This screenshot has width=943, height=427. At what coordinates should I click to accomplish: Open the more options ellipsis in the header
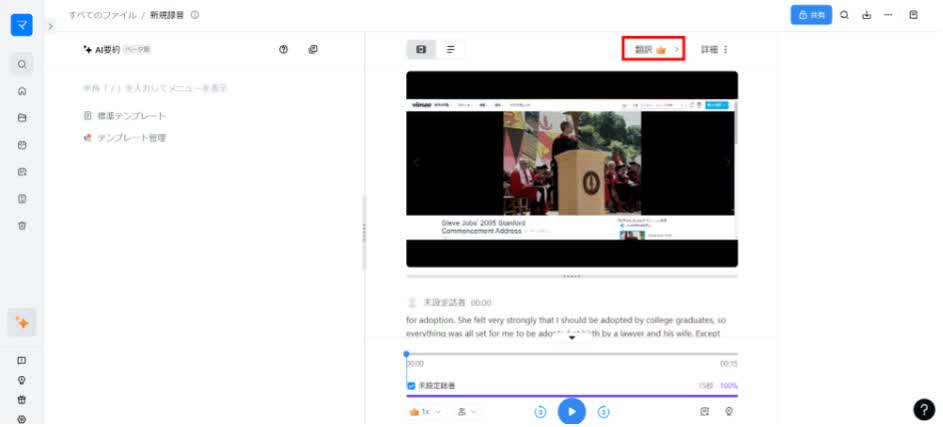888,15
